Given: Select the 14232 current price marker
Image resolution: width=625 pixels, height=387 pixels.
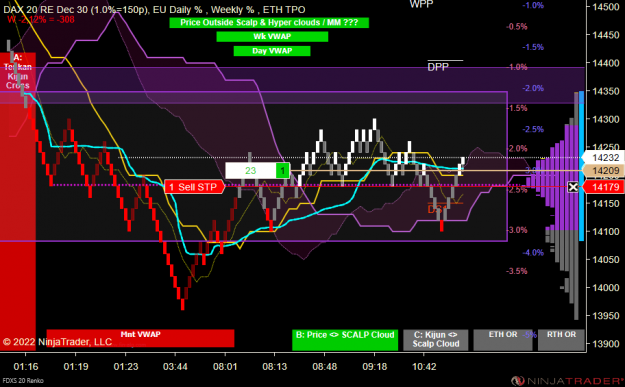Looking at the screenshot, I should [x=603, y=158].
